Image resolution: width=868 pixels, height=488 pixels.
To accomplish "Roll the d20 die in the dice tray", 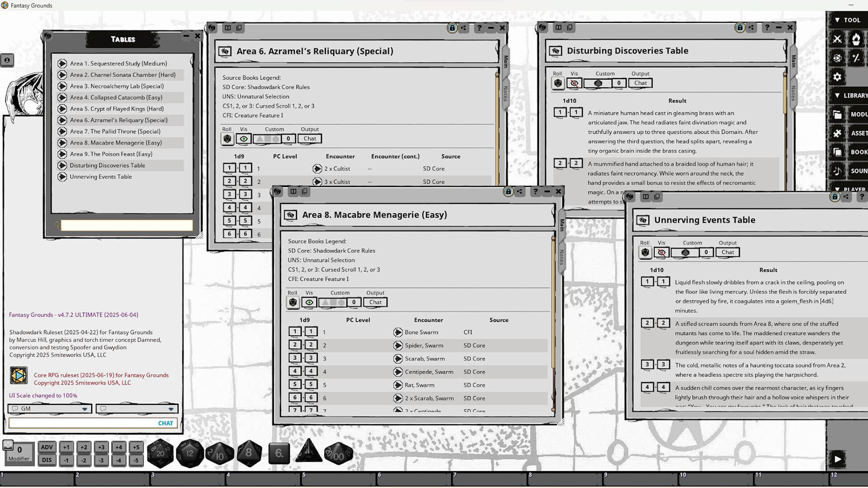I will click(x=160, y=453).
